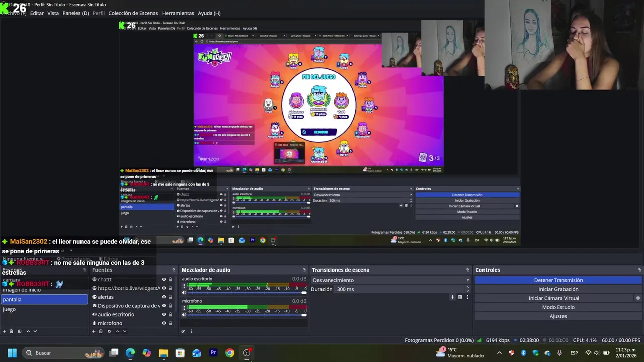This screenshot has height=362, width=644.
Task: Mute audio escritorio speaker icon
Action: click(x=184, y=293)
